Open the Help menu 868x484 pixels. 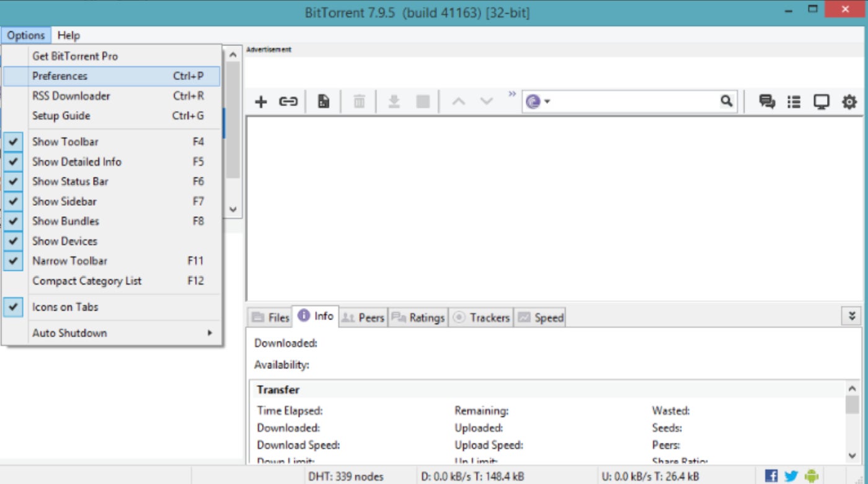[x=69, y=35]
